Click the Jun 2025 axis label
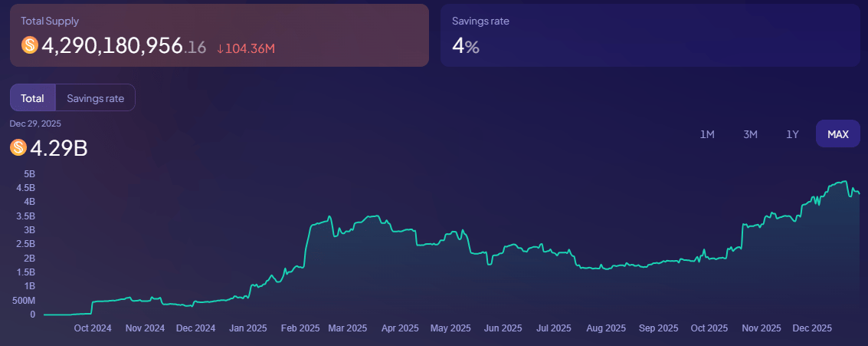 click(x=503, y=328)
